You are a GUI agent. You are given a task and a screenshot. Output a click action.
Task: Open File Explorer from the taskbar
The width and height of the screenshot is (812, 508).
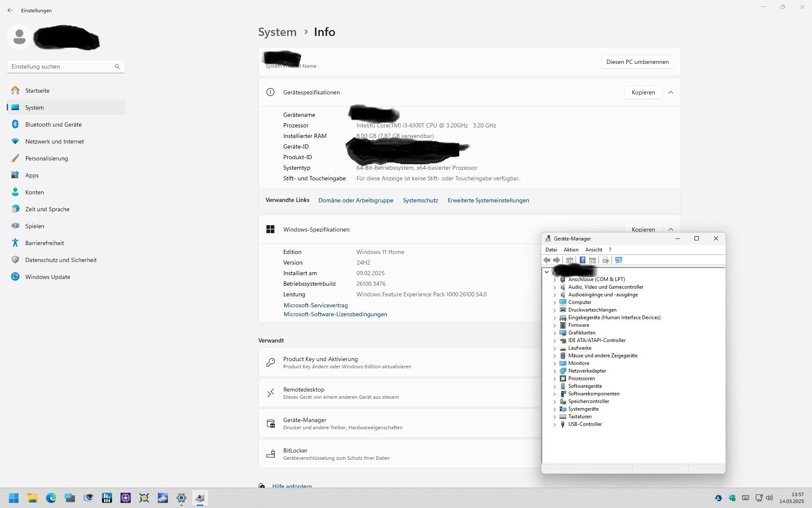33,498
